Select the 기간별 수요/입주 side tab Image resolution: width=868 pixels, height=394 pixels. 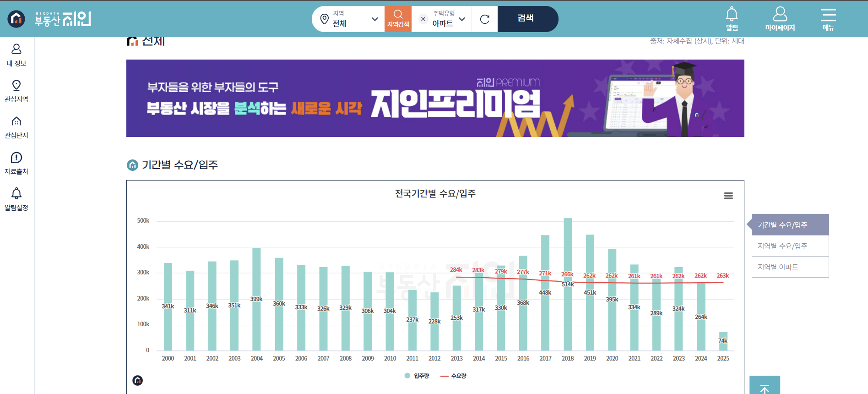coord(790,225)
